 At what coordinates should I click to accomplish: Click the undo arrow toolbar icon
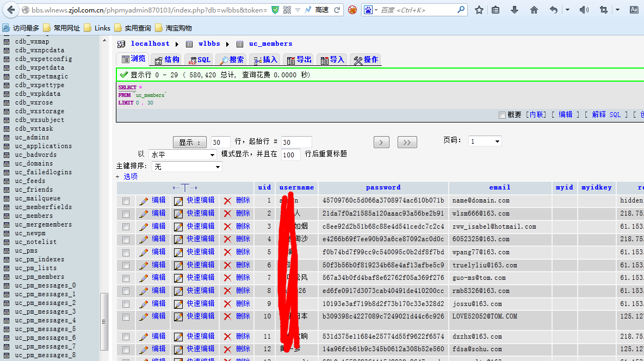click(554, 10)
